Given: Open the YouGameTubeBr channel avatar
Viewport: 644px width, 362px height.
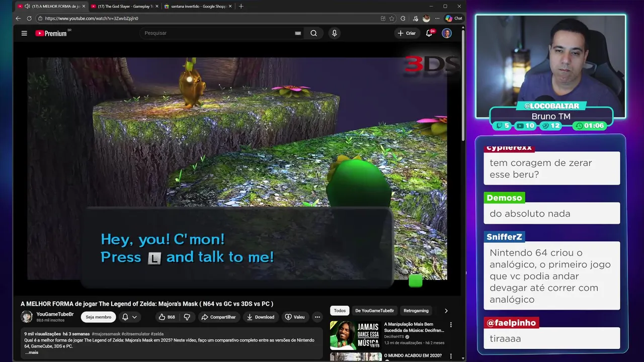Looking at the screenshot, I should tap(27, 317).
